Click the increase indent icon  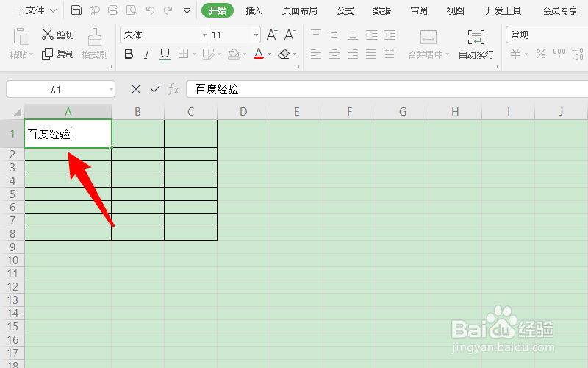390,35
